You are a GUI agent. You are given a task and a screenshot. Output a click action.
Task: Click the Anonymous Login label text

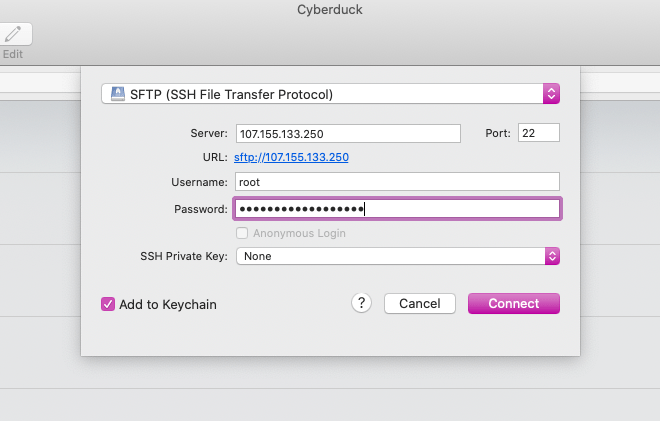pyautogui.click(x=299, y=233)
